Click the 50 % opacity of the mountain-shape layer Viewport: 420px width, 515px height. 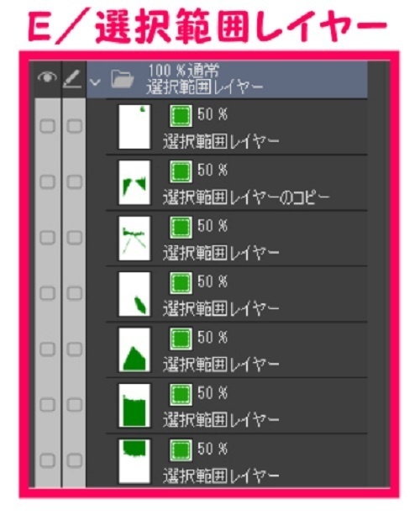tap(213, 337)
